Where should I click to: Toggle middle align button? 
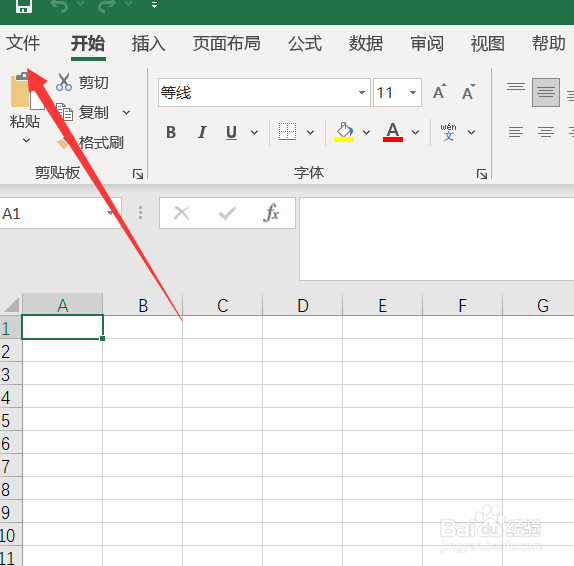click(546, 92)
